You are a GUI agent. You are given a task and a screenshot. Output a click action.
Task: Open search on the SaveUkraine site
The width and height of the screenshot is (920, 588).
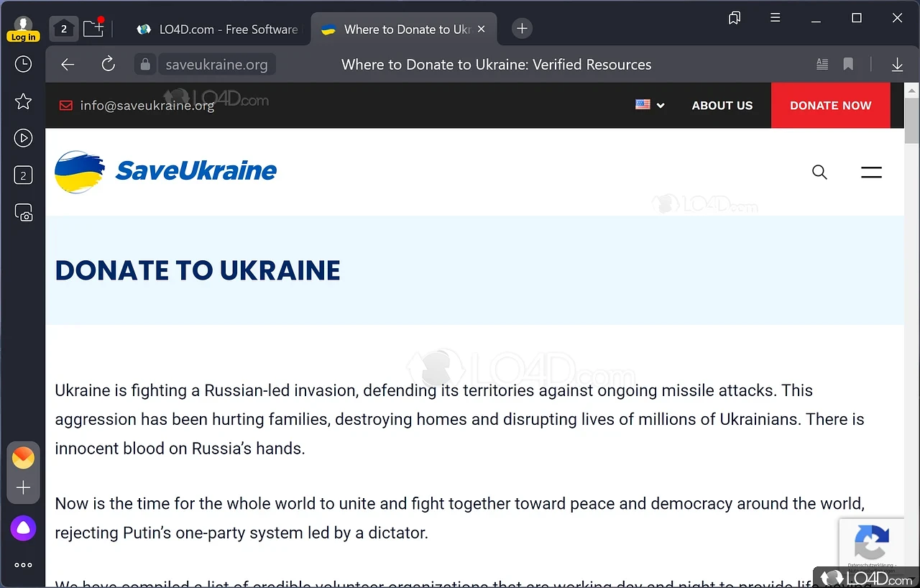(x=819, y=172)
